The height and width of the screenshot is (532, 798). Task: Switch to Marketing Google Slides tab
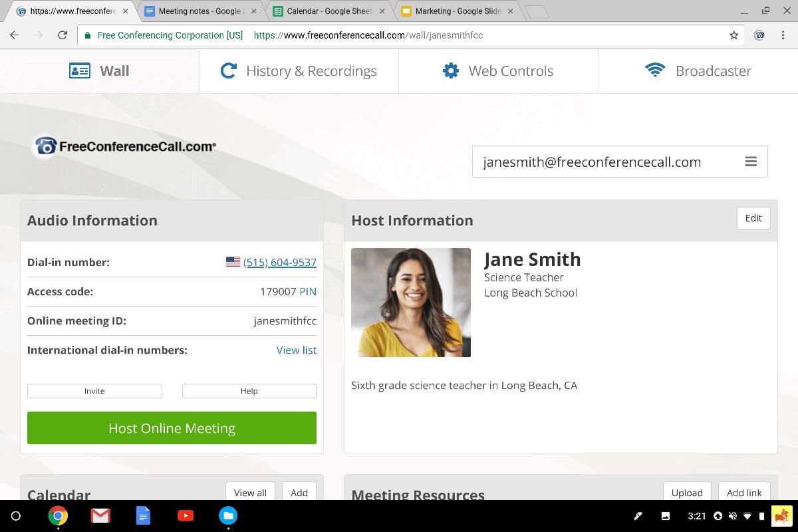[456, 11]
